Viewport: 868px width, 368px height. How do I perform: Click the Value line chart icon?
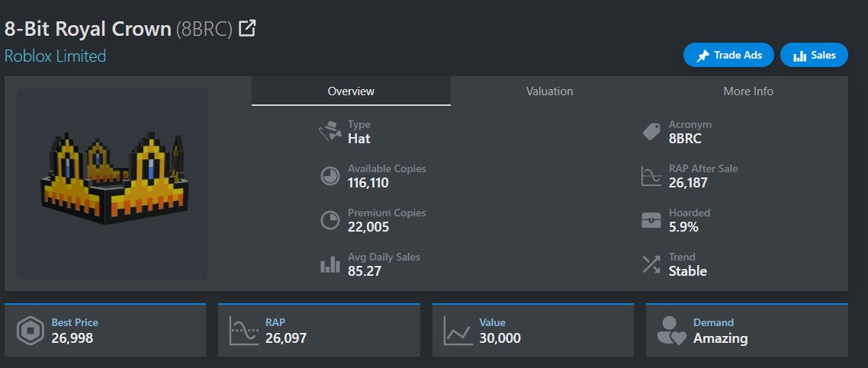coord(458,331)
